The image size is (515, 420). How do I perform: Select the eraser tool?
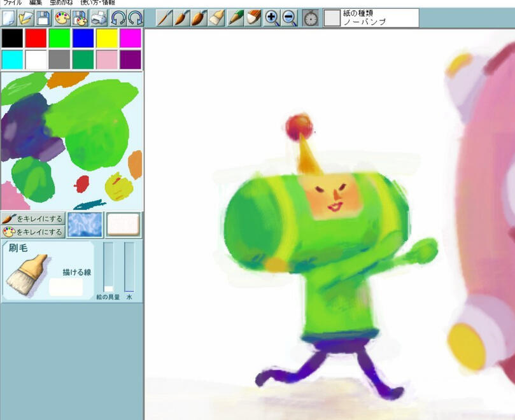254,18
